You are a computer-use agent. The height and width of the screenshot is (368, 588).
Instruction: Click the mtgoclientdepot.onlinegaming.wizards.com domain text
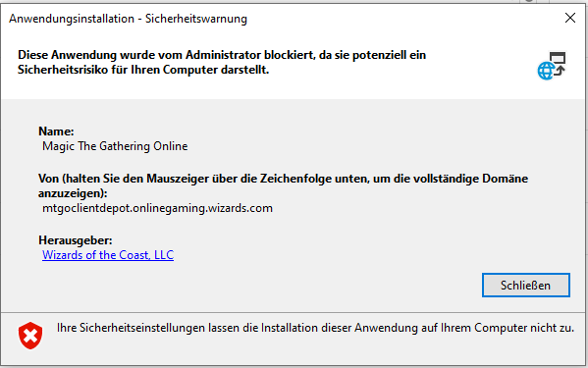pos(157,208)
